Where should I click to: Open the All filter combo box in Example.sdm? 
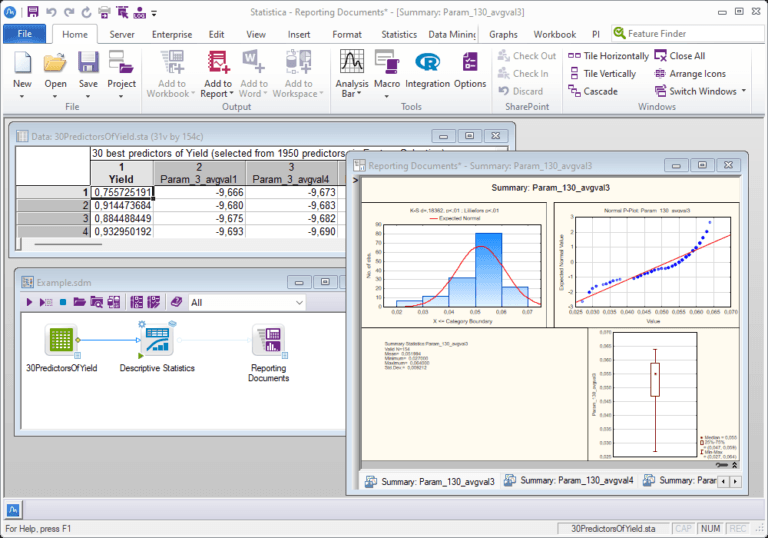tap(246, 303)
